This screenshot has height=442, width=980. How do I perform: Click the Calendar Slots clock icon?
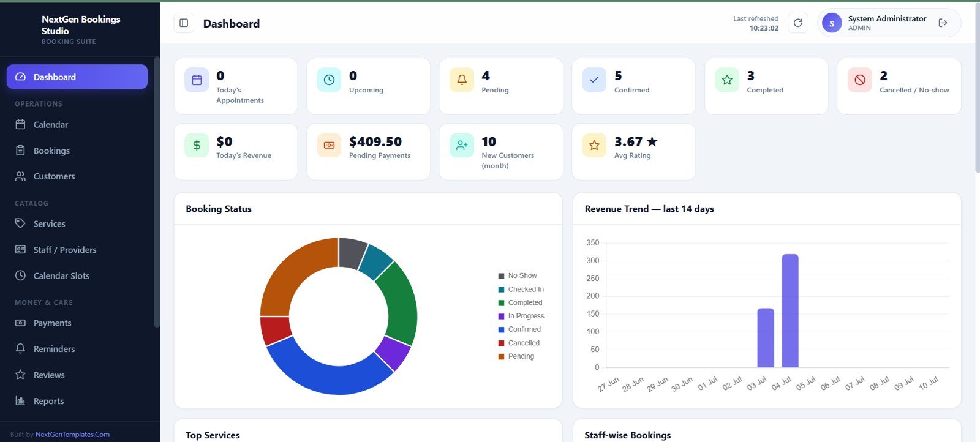tap(20, 275)
